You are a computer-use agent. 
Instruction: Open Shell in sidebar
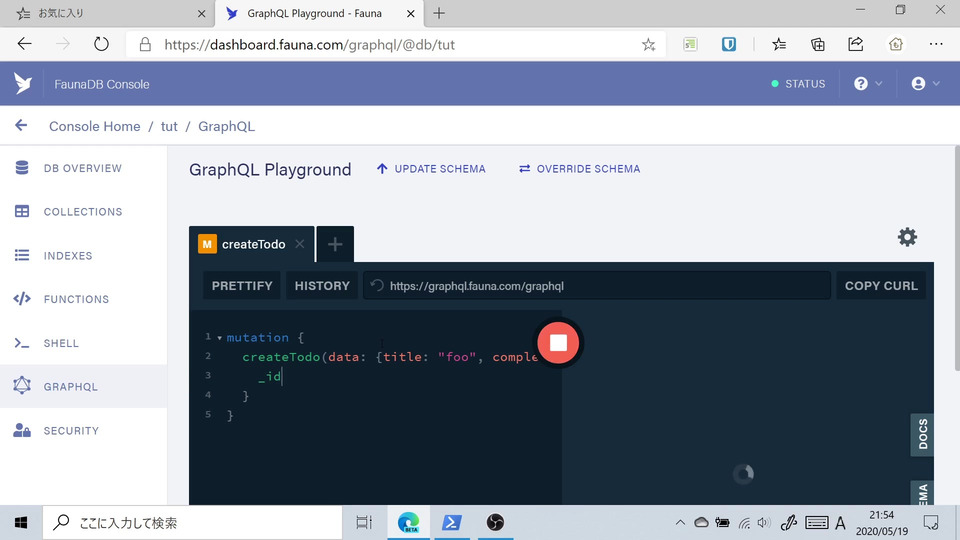(83, 343)
